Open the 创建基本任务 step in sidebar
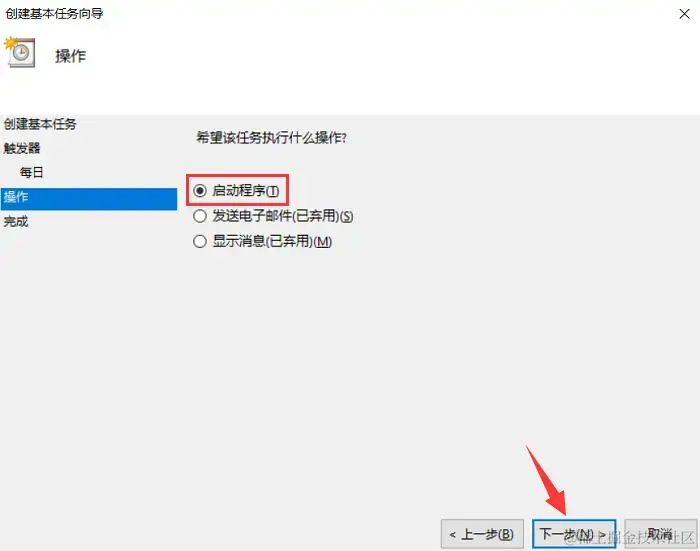This screenshot has width=700, height=551. [40, 124]
